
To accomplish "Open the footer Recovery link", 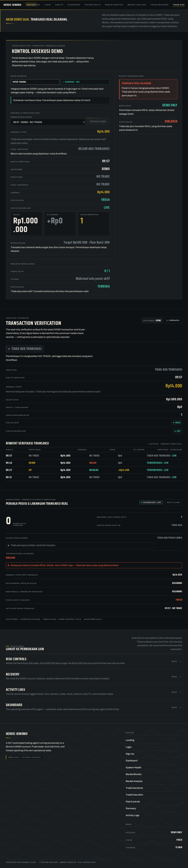I will pyautogui.click(x=131, y=808).
